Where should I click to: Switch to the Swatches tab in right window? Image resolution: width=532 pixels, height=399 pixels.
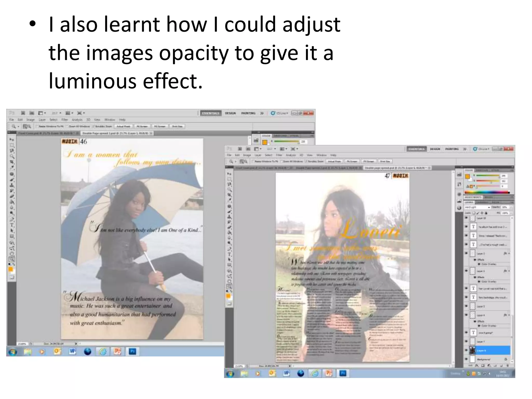(482, 170)
